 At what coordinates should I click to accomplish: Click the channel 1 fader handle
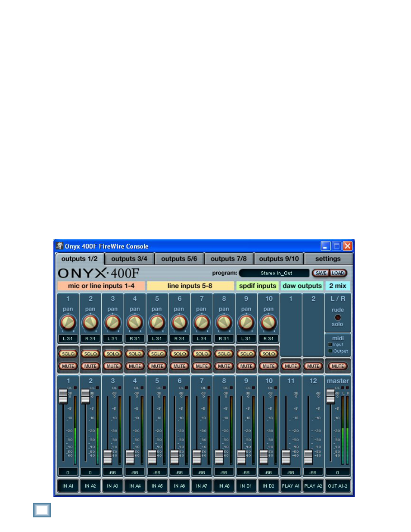[63, 396]
